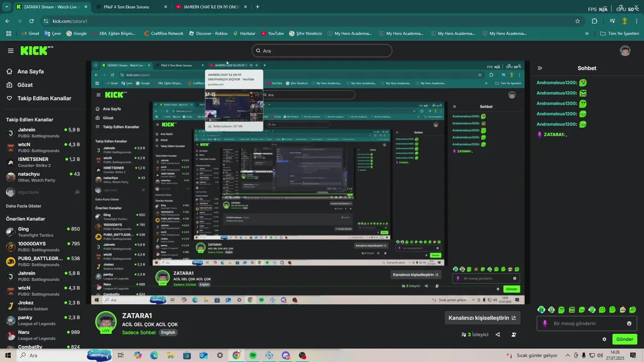Open the Kick hamburger sidebar menu
The width and height of the screenshot is (644, 362).
pyautogui.click(x=11, y=51)
